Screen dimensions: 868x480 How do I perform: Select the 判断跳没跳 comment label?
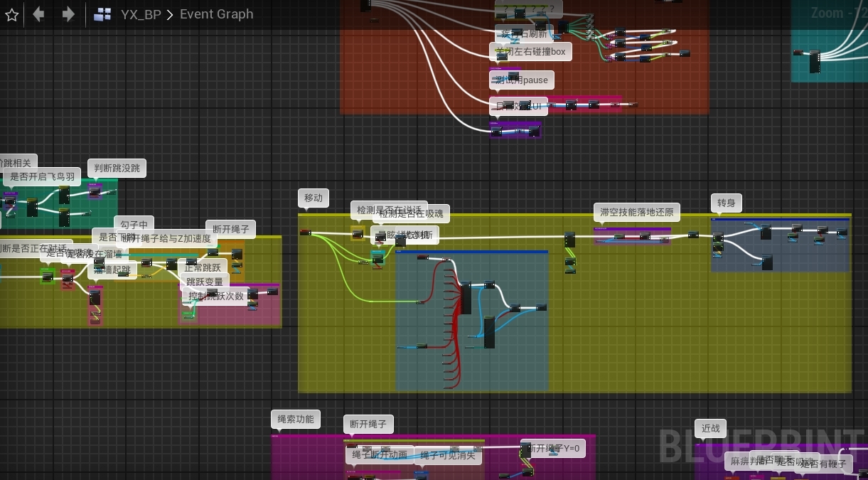(x=117, y=169)
